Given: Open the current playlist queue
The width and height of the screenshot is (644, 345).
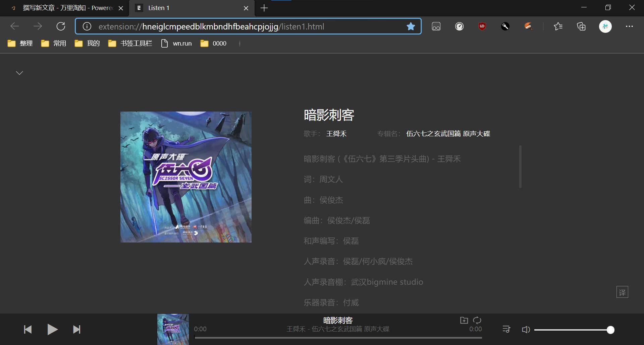Looking at the screenshot, I should (x=506, y=330).
